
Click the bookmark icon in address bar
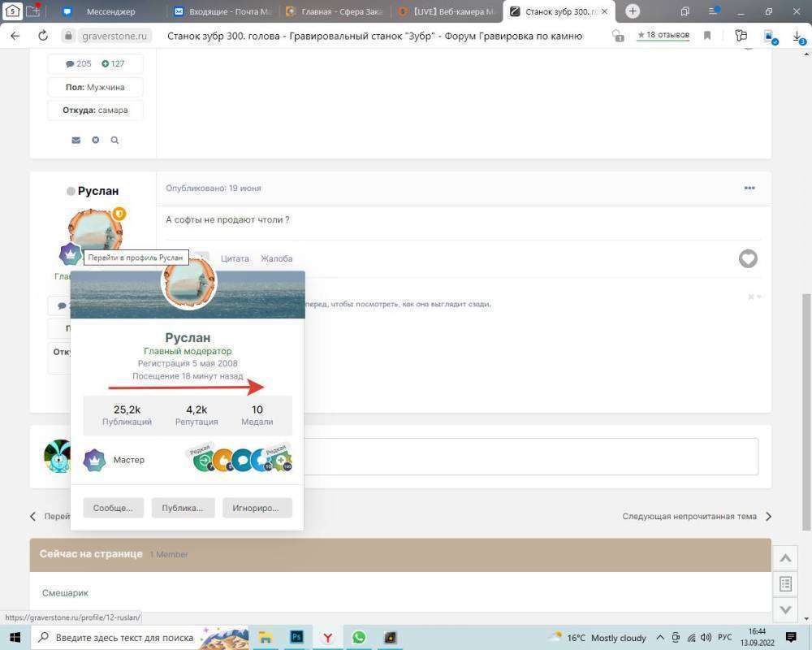(707, 36)
